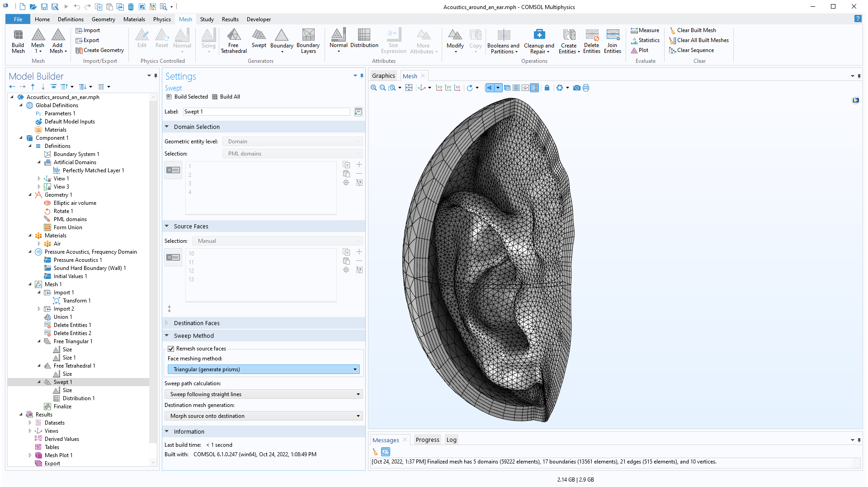
Task: Expand the Mesh Plot 1 node
Action: tap(30, 455)
